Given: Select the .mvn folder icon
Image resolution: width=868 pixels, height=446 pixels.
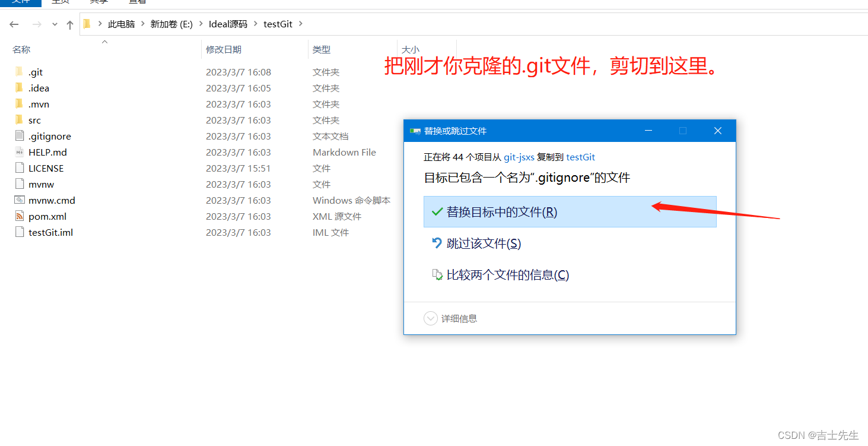Looking at the screenshot, I should pos(19,104).
